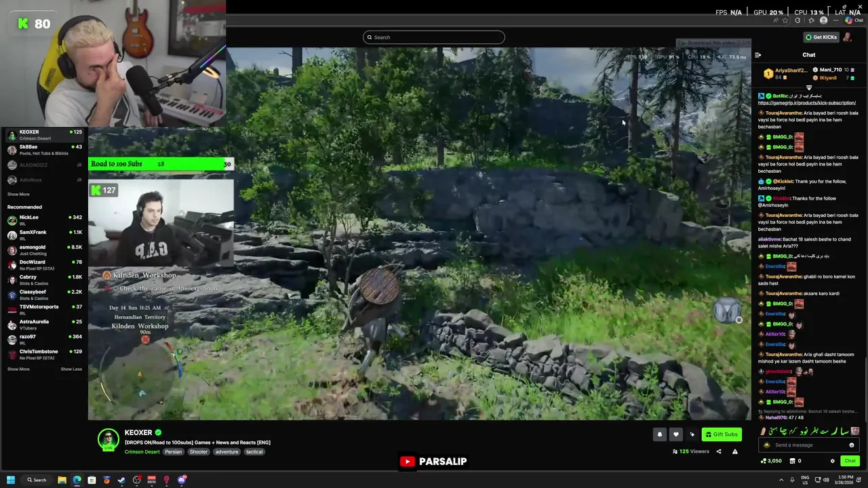This screenshot has width=868, height=488.
Task: Open ChrisTombstone recommended channel
Action: tap(44, 354)
